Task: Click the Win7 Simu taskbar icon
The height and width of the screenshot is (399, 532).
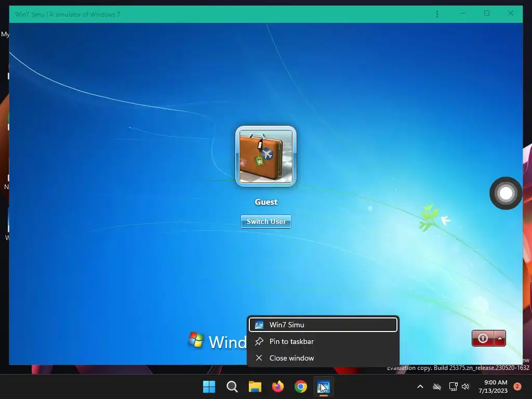Action: (x=324, y=387)
